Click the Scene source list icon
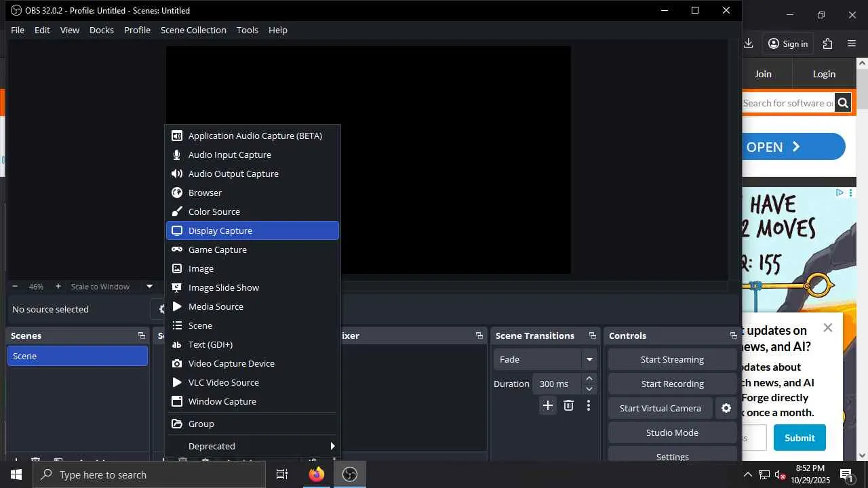This screenshot has width=868, height=488. (177, 325)
